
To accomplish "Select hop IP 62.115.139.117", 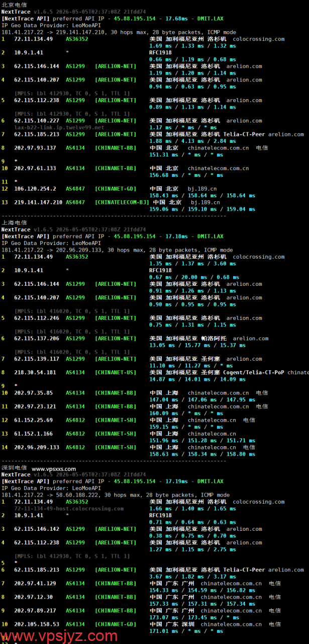I will tap(36, 359).
